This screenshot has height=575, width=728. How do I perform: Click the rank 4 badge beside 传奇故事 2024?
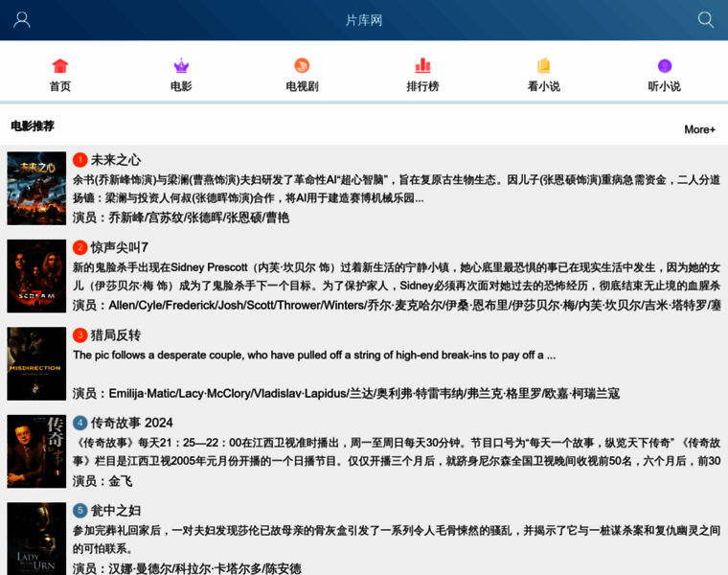tap(80, 423)
